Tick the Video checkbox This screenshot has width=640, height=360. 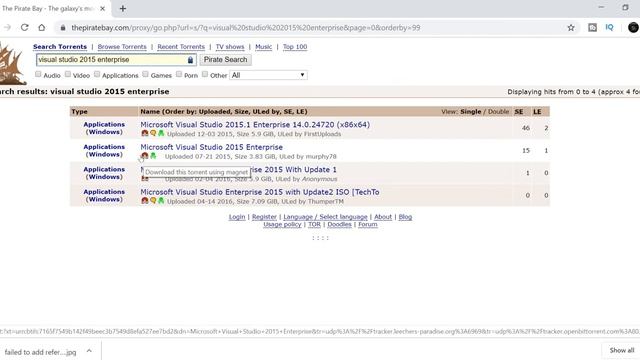[68, 74]
